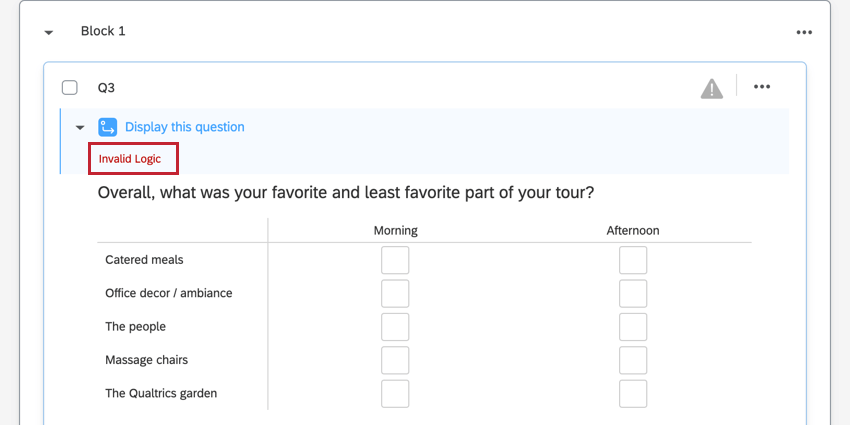Screen dimensions: 850x425
Task: Click the Q3 warning triangle icon
Action: [711, 88]
